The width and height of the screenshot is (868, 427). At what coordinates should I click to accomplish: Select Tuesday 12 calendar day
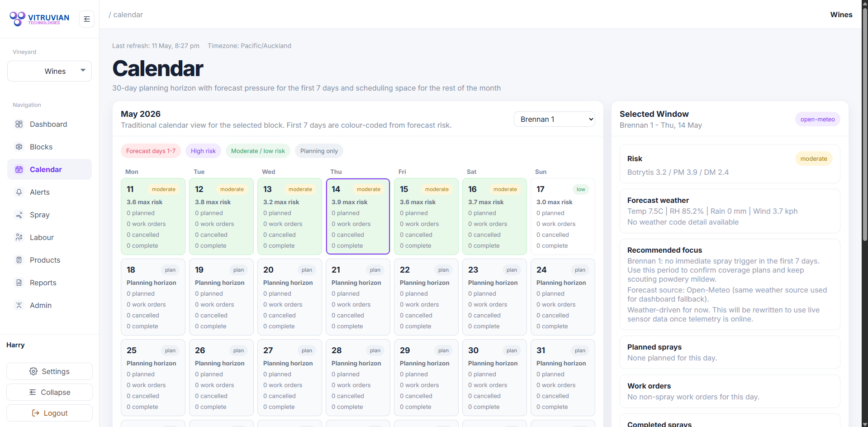(x=221, y=216)
